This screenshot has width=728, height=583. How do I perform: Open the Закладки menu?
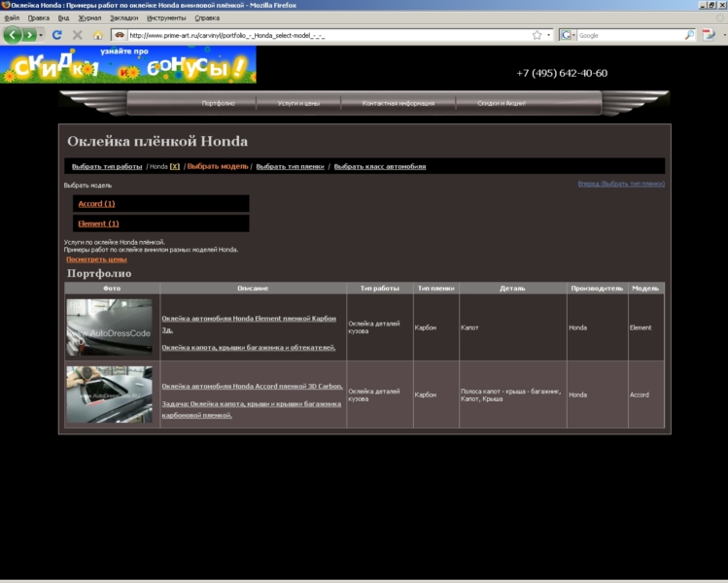[124, 18]
